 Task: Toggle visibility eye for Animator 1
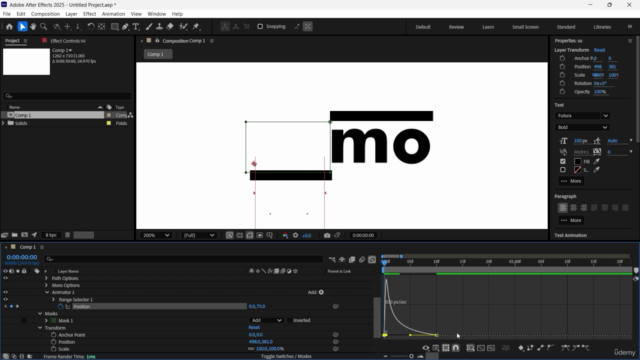coord(5,292)
